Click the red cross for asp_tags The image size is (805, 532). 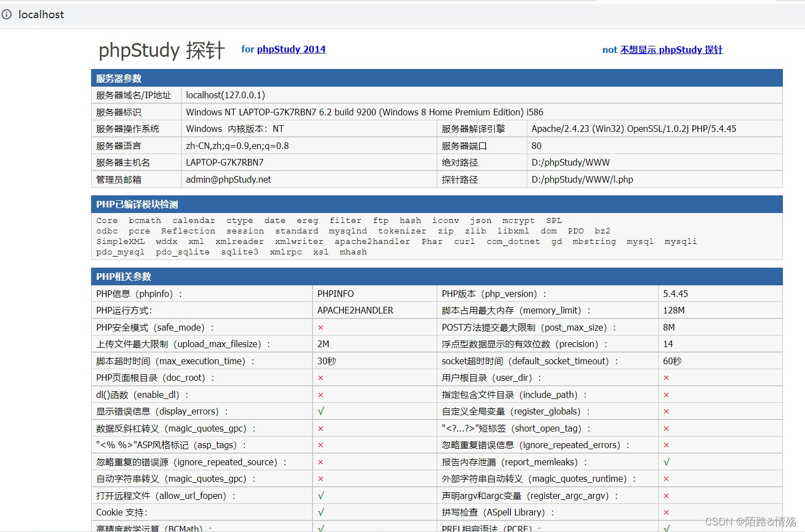pos(321,445)
